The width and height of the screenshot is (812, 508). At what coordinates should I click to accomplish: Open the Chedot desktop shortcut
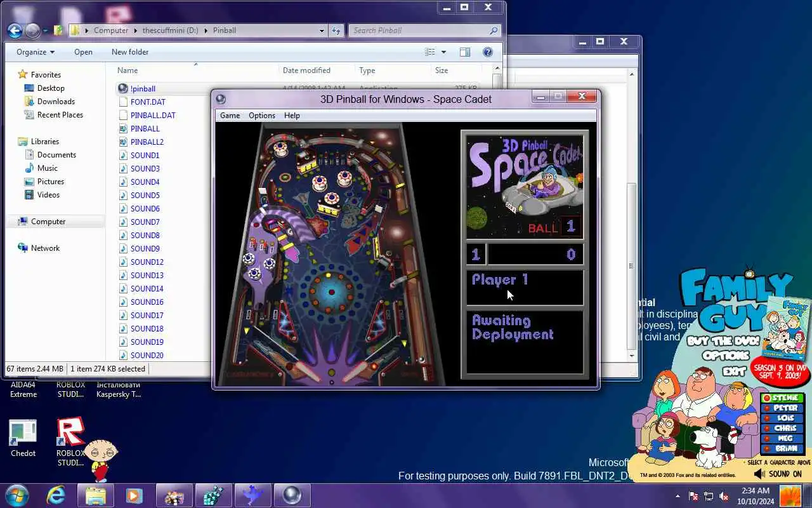tap(23, 439)
